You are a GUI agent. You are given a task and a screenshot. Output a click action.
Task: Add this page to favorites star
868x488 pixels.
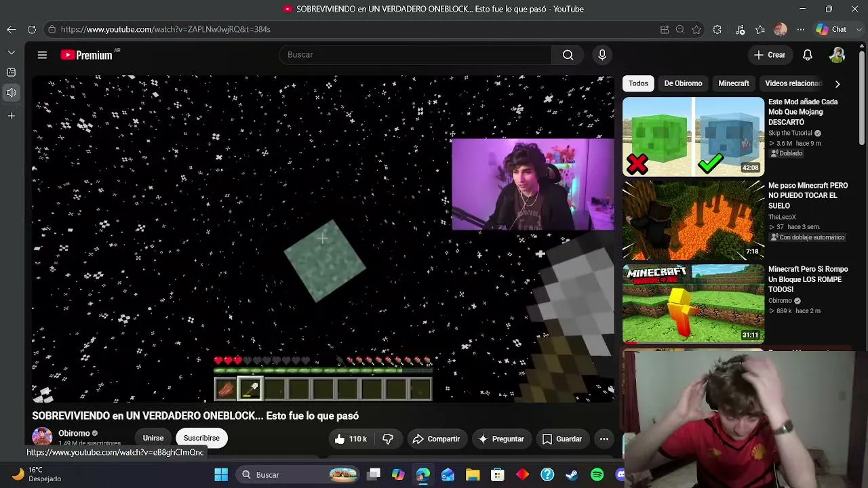696,29
